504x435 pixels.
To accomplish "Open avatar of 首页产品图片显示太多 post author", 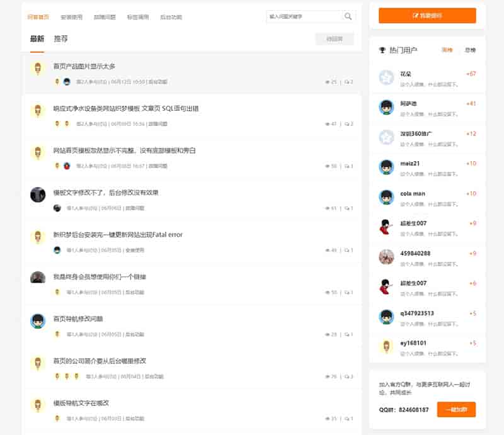I will pos(38,69).
